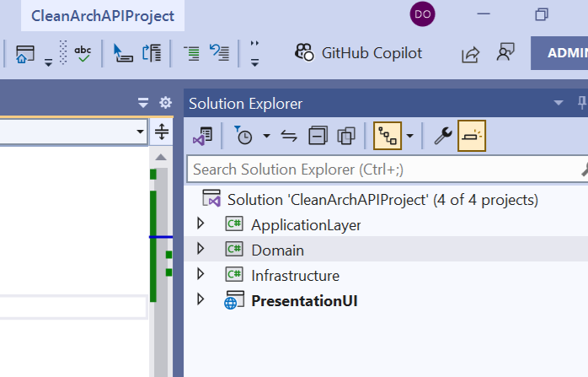Click the dotted toolbar drag handle
Screen dimensions: 588x377
coord(63,52)
